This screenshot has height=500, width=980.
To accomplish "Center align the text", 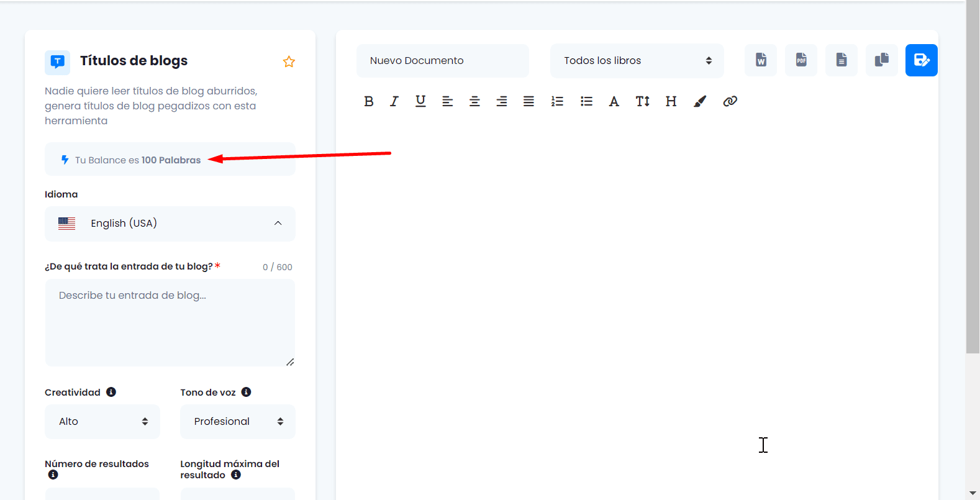I will 474,101.
